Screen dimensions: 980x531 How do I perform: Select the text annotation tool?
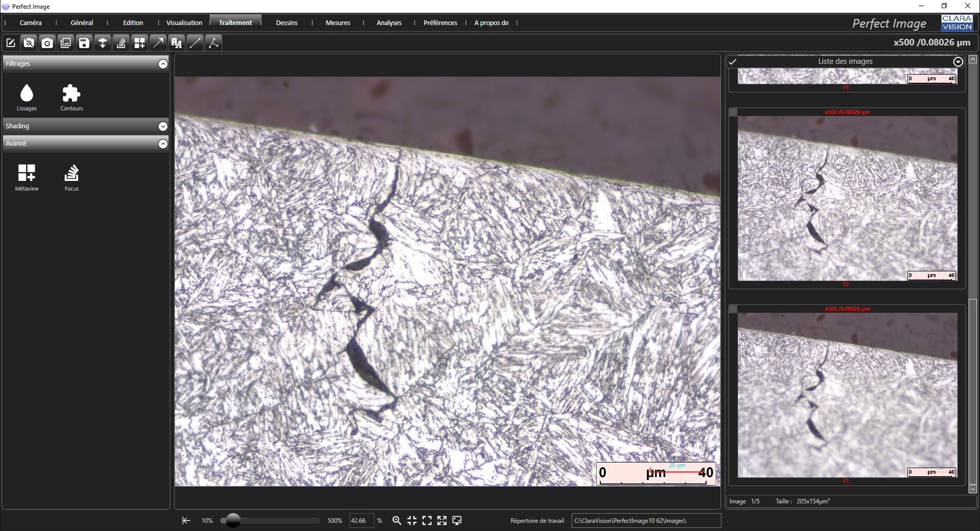[176, 43]
